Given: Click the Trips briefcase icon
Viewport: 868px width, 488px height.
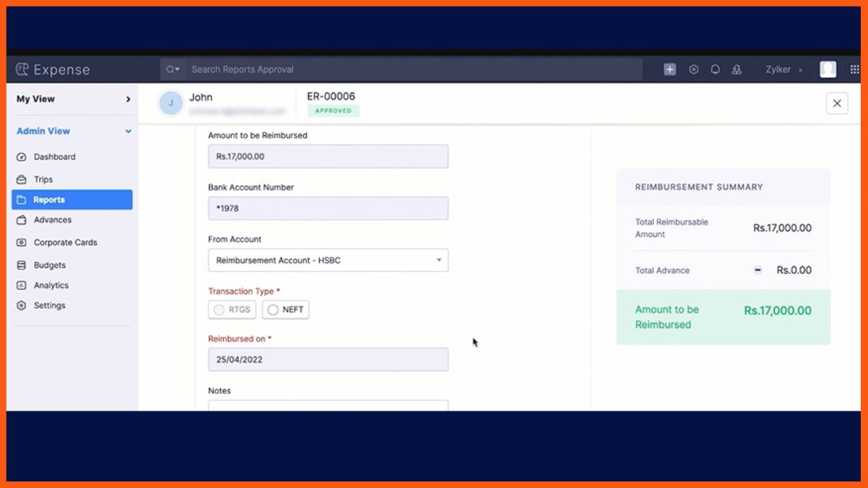Looking at the screenshot, I should coord(21,179).
